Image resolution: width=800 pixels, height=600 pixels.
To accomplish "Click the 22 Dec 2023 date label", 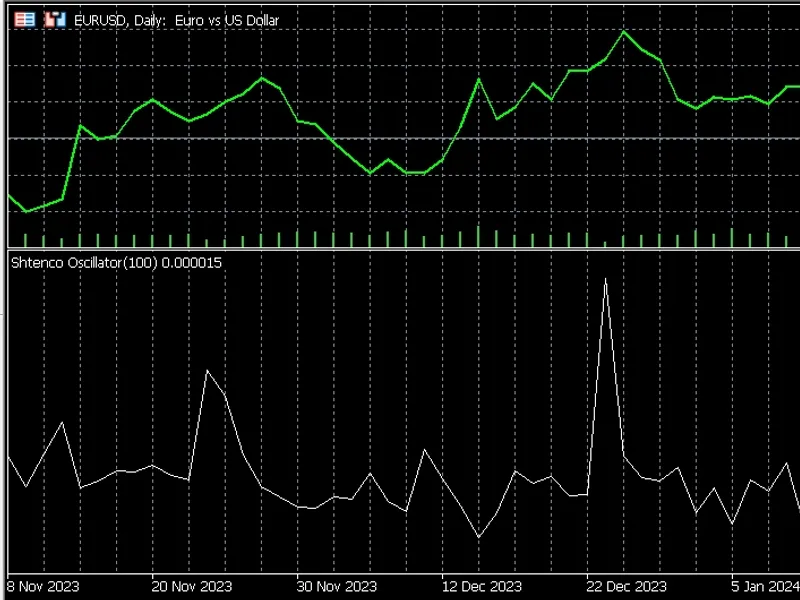I will pyautogui.click(x=627, y=586).
